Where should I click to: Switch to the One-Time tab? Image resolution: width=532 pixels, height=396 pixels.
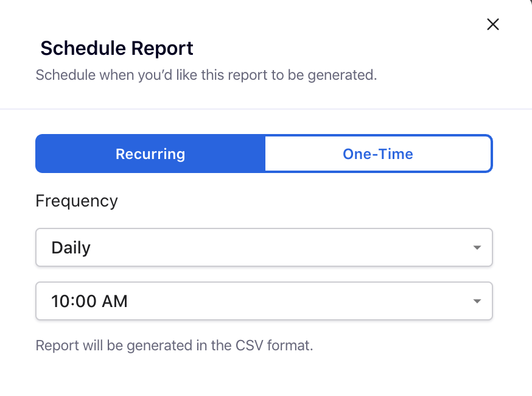(378, 154)
